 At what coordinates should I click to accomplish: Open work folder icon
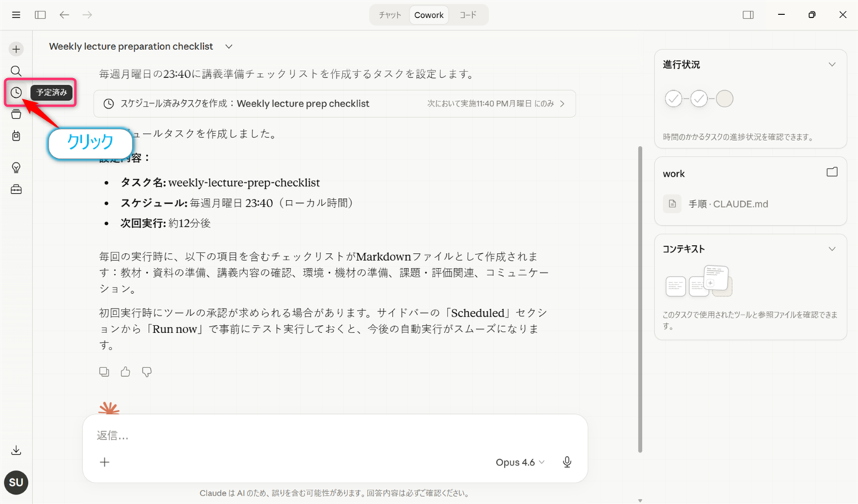click(832, 173)
